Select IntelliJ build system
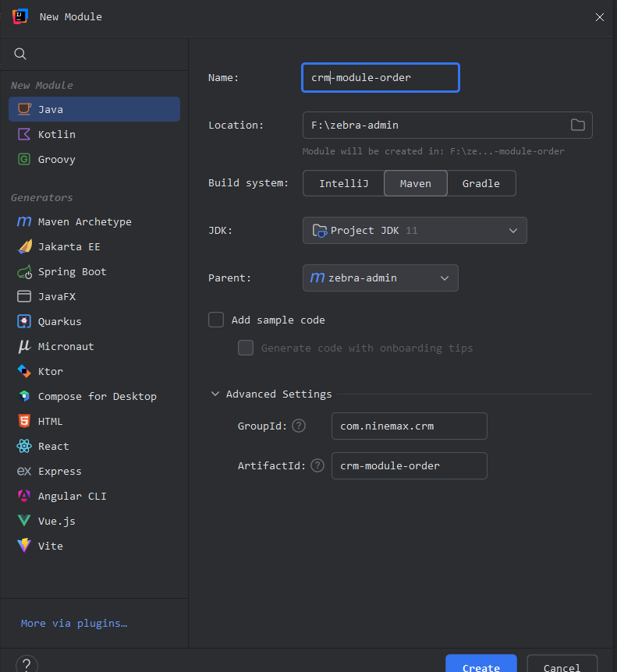 343,183
